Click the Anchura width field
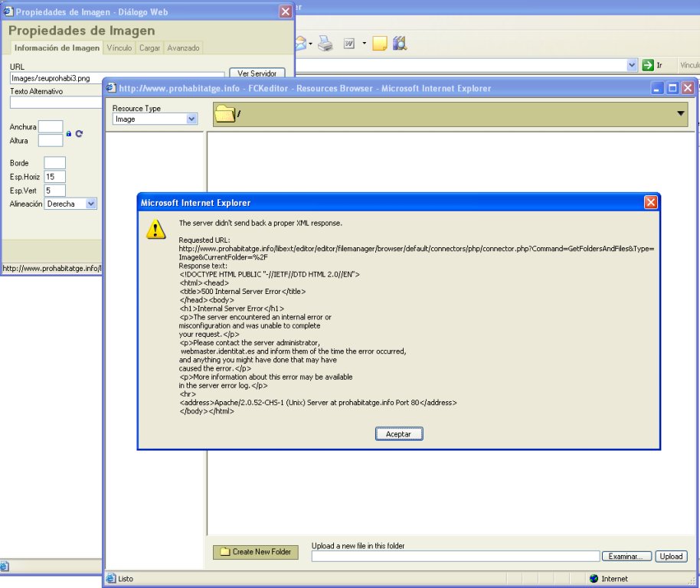This screenshot has width=700, height=588. pyautogui.click(x=51, y=126)
